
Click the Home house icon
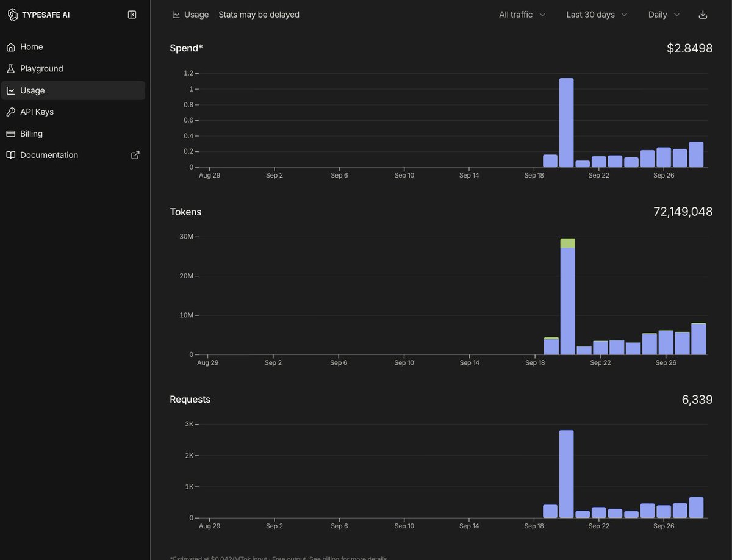click(11, 47)
